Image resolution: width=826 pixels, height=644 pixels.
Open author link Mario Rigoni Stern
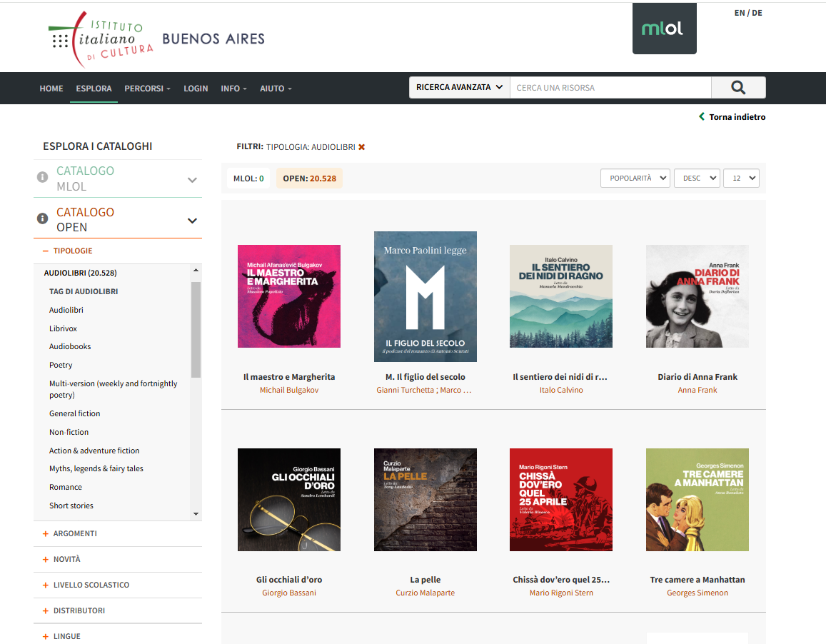point(561,593)
